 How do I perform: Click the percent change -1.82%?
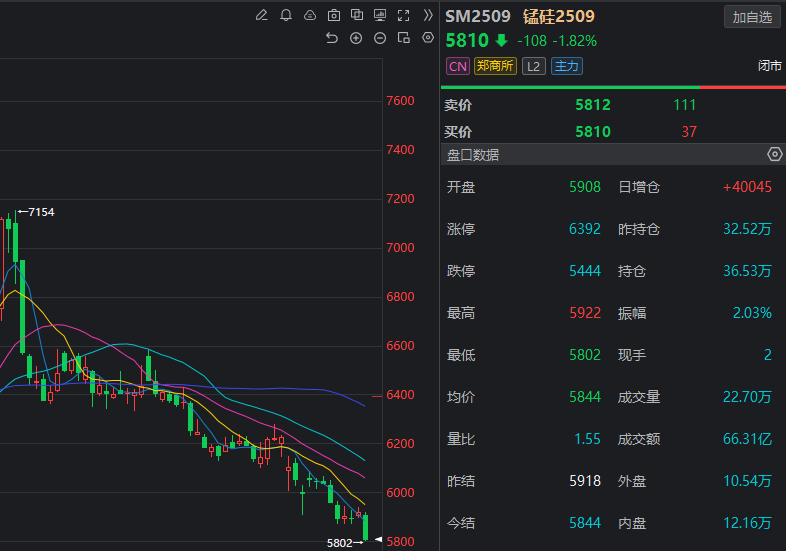coord(574,41)
